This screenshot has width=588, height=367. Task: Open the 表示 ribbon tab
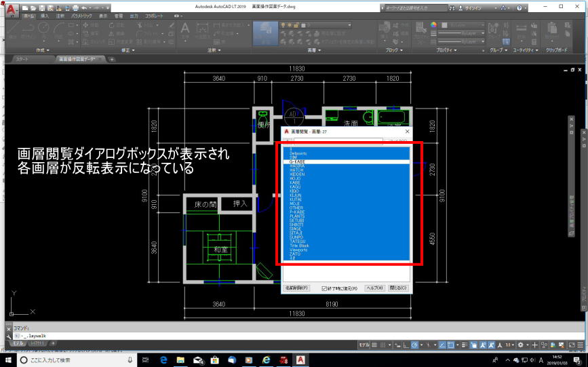(x=103, y=16)
